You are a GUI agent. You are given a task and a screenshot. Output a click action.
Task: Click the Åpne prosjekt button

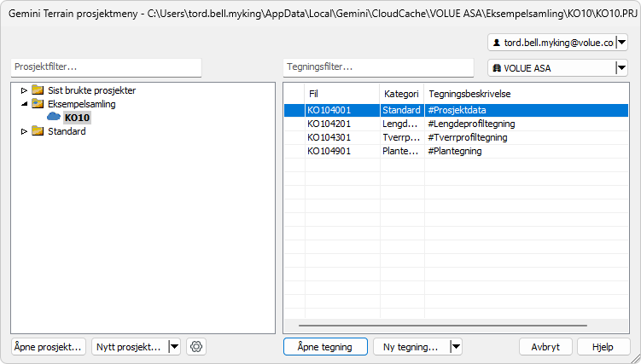tap(49, 347)
